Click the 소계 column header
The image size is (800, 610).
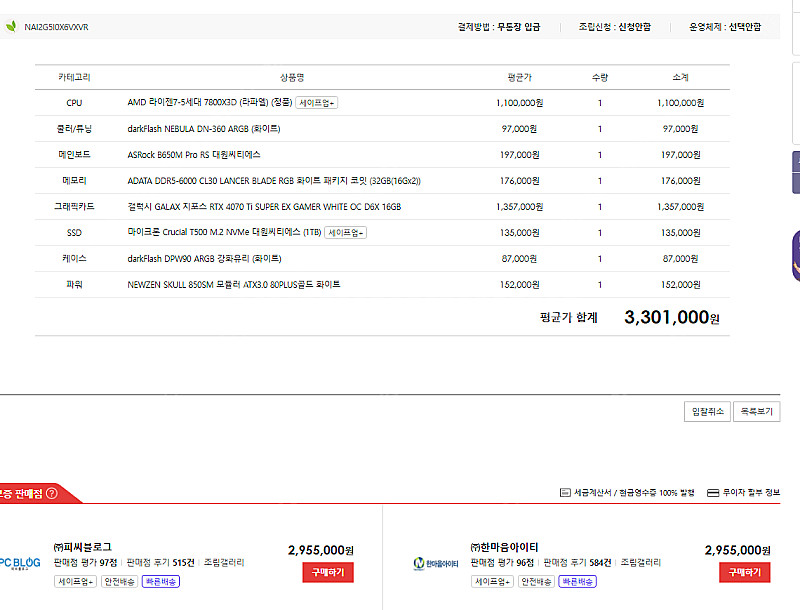click(x=680, y=77)
